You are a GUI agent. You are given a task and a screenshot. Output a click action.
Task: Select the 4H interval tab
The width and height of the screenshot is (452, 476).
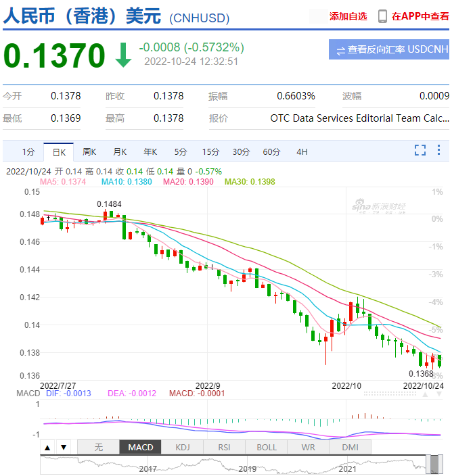point(302,152)
